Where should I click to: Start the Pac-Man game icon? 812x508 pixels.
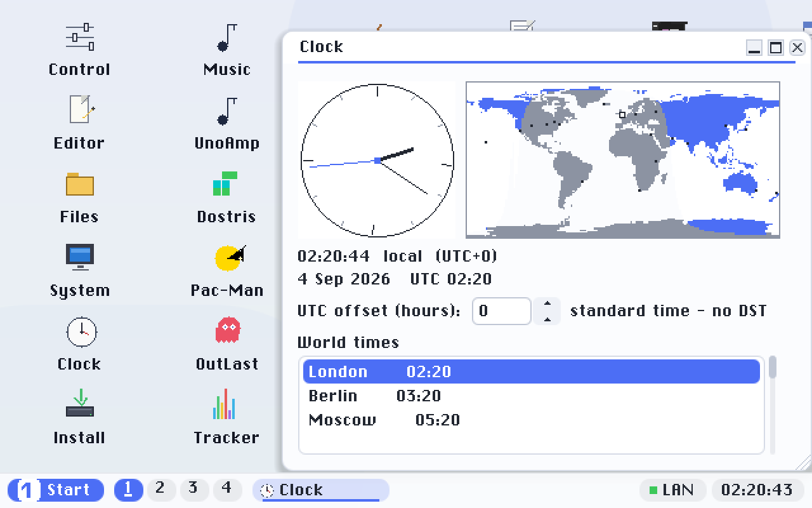point(226,272)
